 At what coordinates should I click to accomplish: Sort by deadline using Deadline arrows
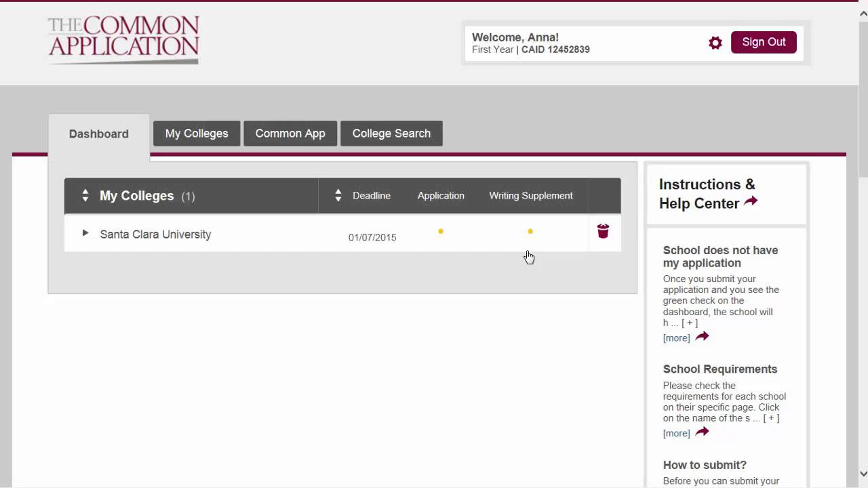pos(338,196)
